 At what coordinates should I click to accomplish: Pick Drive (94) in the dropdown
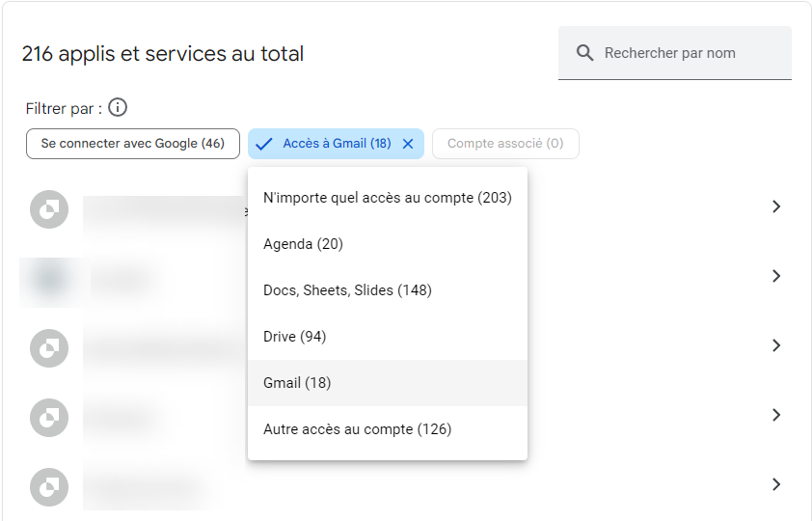(295, 337)
